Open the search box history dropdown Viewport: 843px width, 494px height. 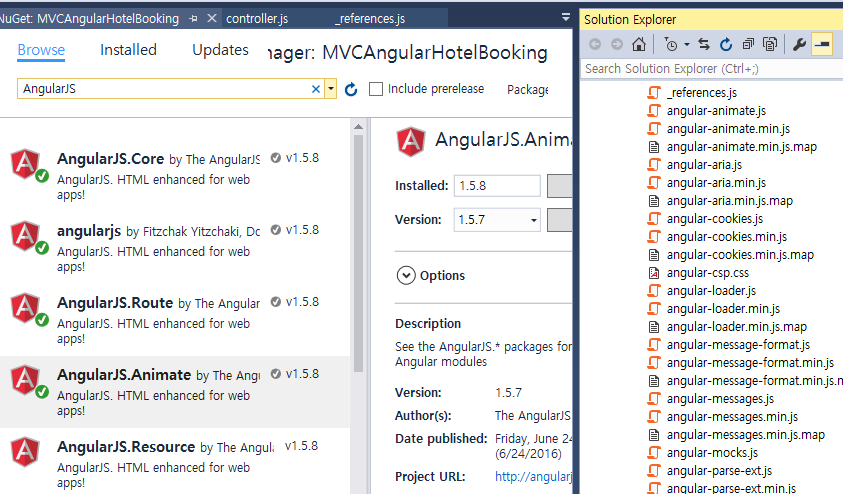331,89
